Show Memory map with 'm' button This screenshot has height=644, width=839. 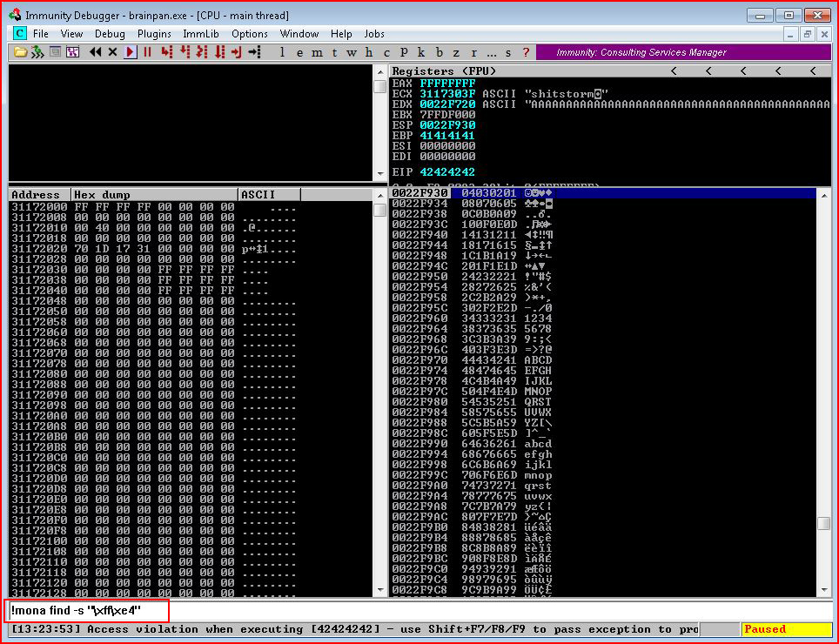coord(318,52)
